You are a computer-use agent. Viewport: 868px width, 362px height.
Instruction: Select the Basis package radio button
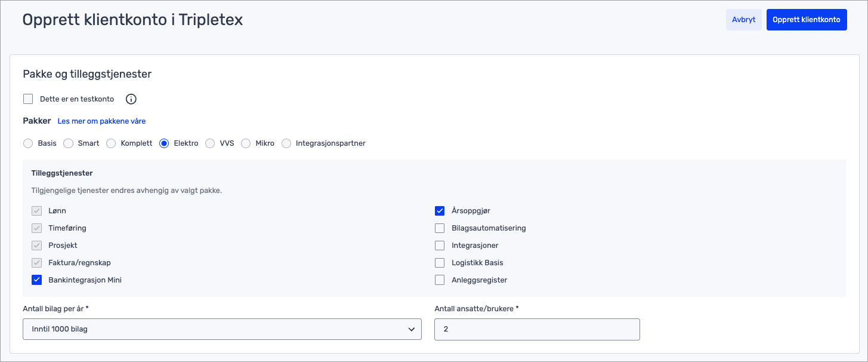[28, 143]
